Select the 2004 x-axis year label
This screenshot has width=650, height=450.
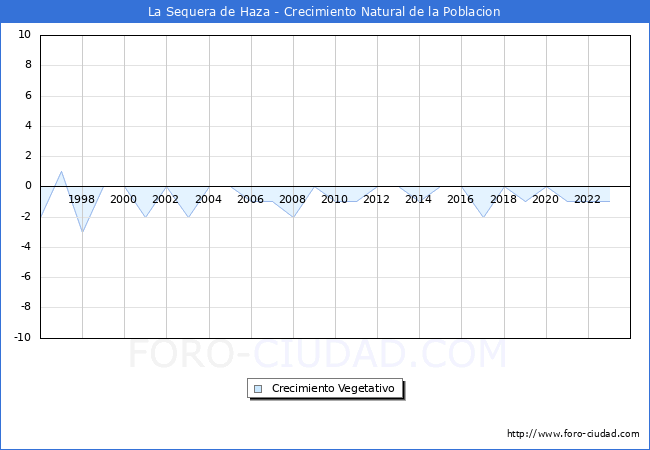[208, 199]
